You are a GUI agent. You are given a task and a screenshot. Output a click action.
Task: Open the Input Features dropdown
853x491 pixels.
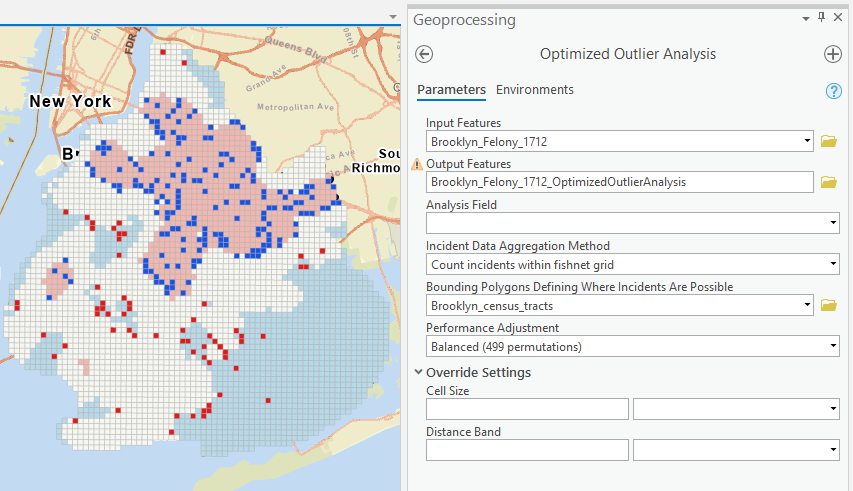[x=806, y=142]
